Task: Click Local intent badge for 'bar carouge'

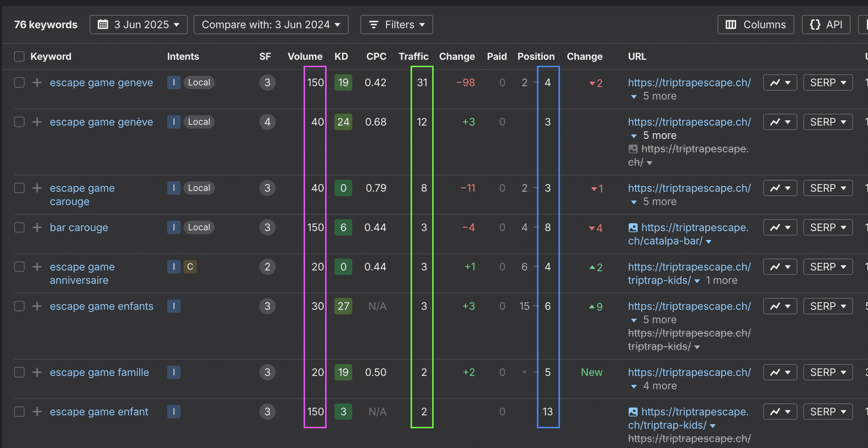Action: [x=199, y=227]
